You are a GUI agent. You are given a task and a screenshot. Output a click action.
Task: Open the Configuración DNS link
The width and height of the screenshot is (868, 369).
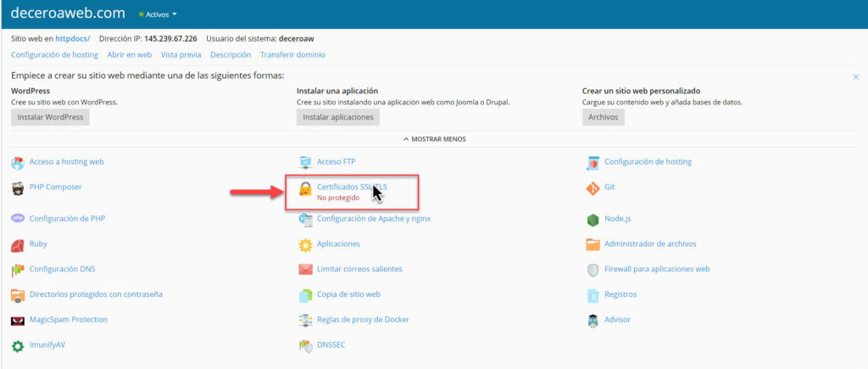click(x=62, y=269)
